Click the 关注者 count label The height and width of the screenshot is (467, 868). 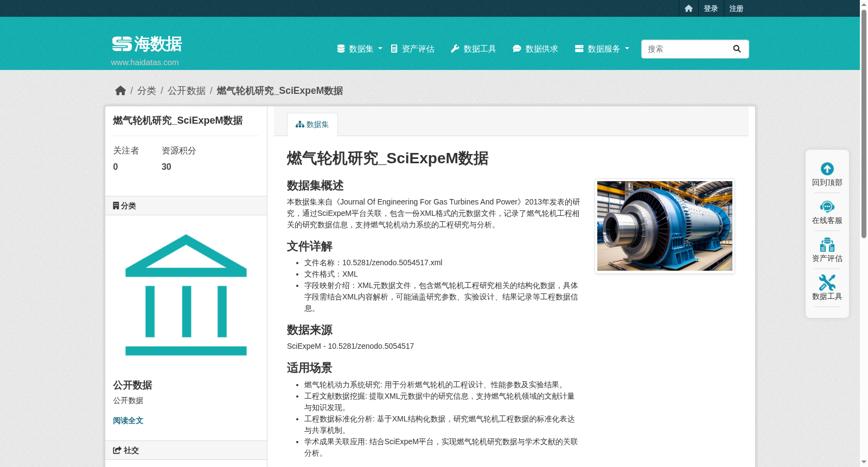tap(126, 150)
